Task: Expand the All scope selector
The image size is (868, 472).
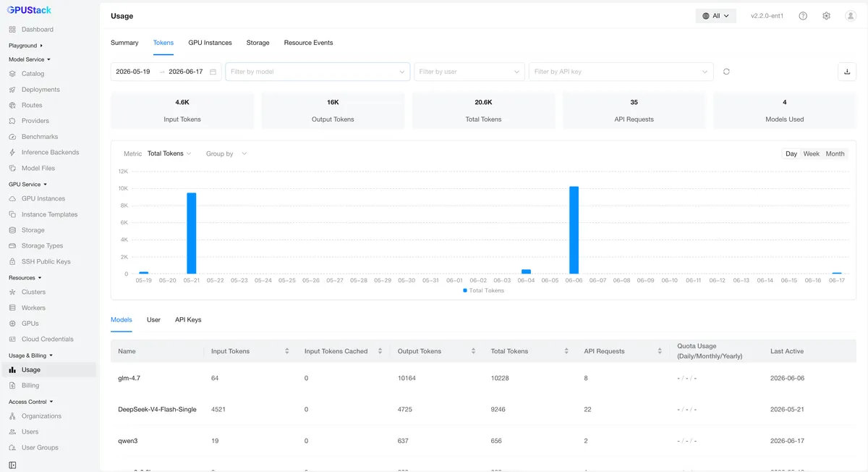Action: tap(716, 16)
